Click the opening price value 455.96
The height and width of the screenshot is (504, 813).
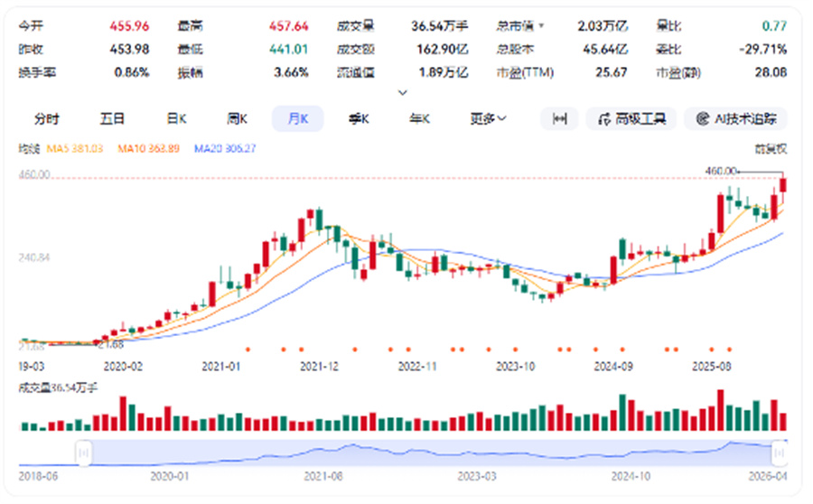point(129,25)
